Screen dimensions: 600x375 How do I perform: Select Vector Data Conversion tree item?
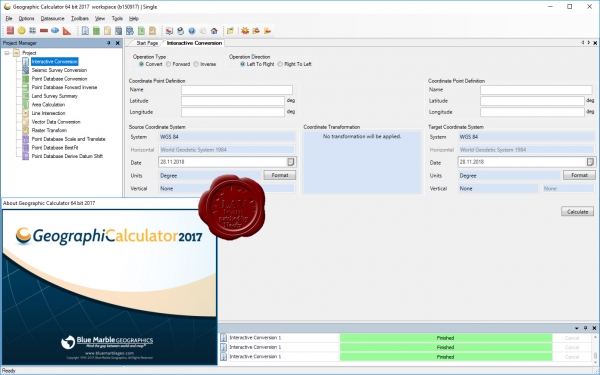click(56, 122)
